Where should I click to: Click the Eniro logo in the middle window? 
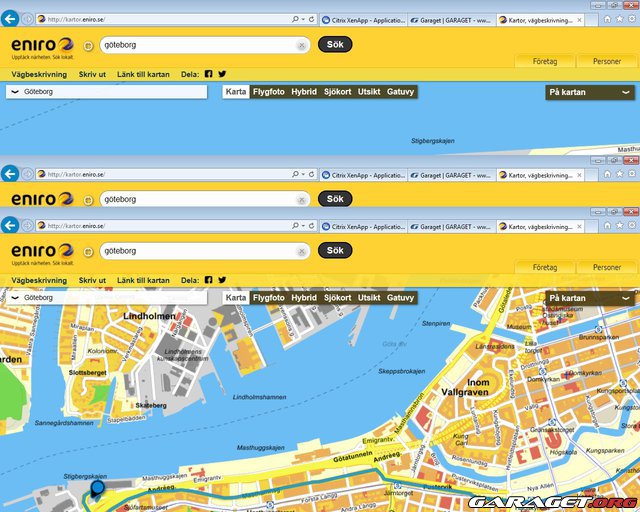point(41,199)
